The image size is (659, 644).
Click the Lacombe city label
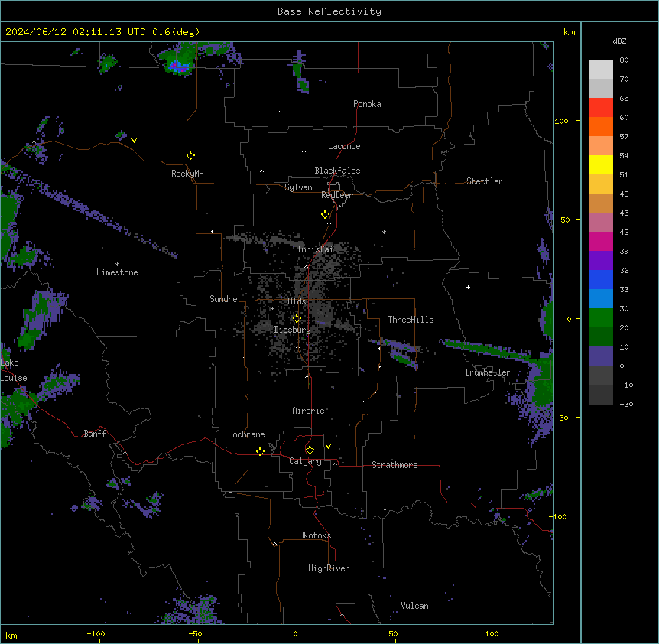pos(344,146)
